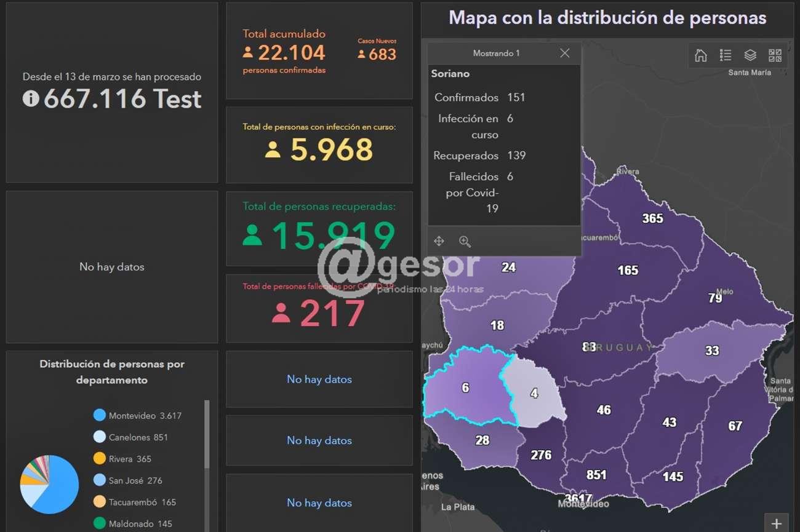
Task: Click the department distribution pie chart
Action: [49, 484]
